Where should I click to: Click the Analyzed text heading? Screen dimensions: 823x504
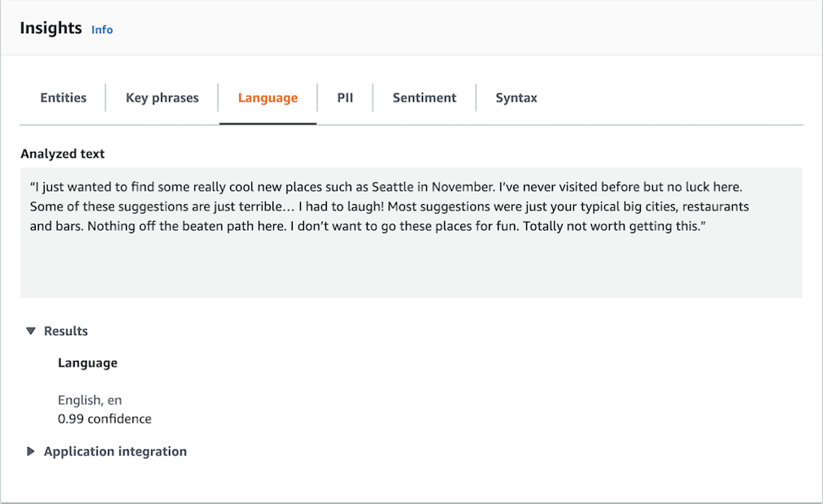tap(63, 154)
